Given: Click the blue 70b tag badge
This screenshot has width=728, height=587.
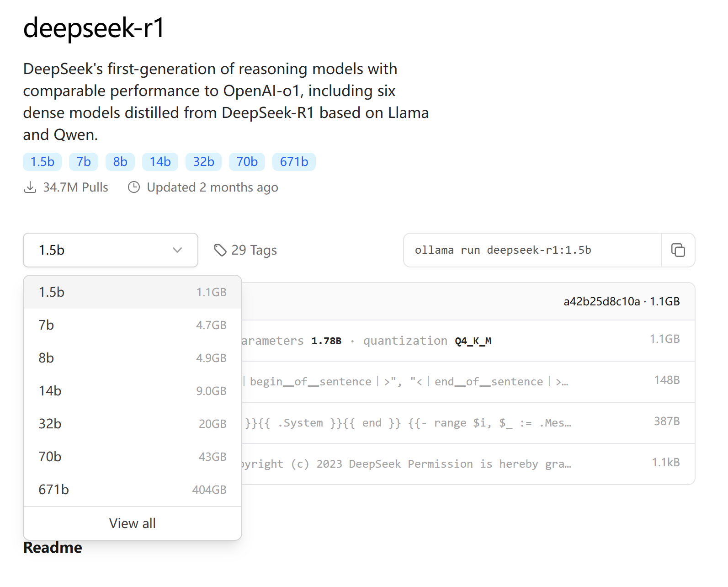Looking at the screenshot, I should click(x=247, y=162).
